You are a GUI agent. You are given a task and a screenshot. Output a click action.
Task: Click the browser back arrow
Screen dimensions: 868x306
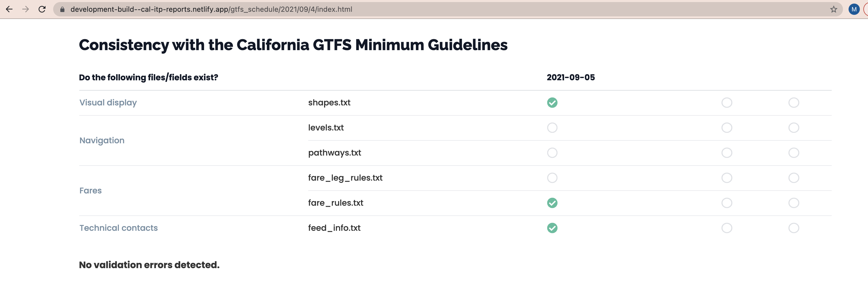click(x=10, y=9)
